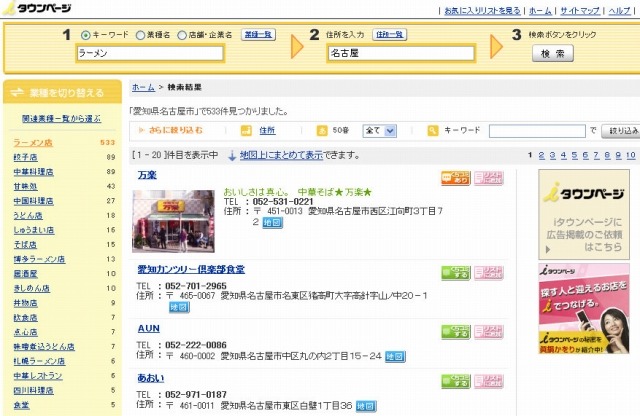Click the 50音 filter icon
The width and height of the screenshot is (640, 416).
pyautogui.click(x=322, y=131)
